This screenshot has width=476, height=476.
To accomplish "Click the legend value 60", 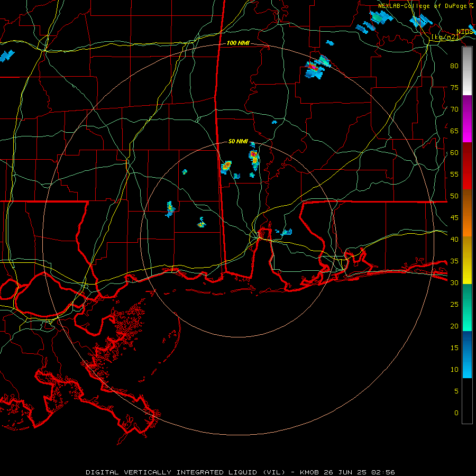I will pyautogui.click(x=454, y=153).
